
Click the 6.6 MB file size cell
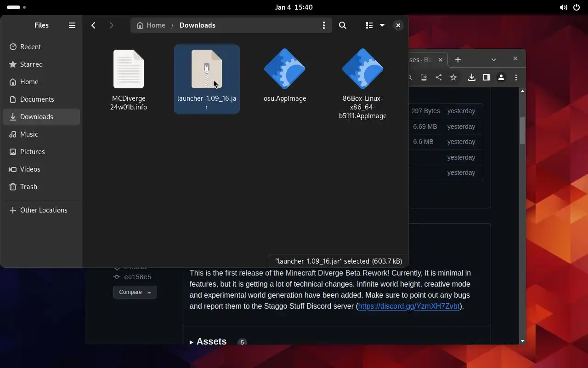coord(423,142)
